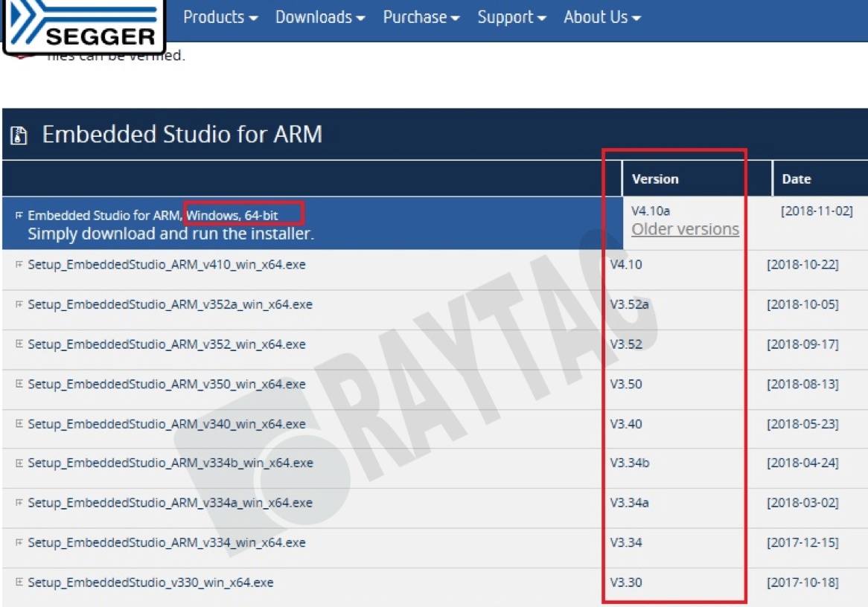The width and height of the screenshot is (868, 607).
Task: Click Setup_EmbeddedStudio_ARM_v340_win_x64.exe
Action: coord(167,424)
